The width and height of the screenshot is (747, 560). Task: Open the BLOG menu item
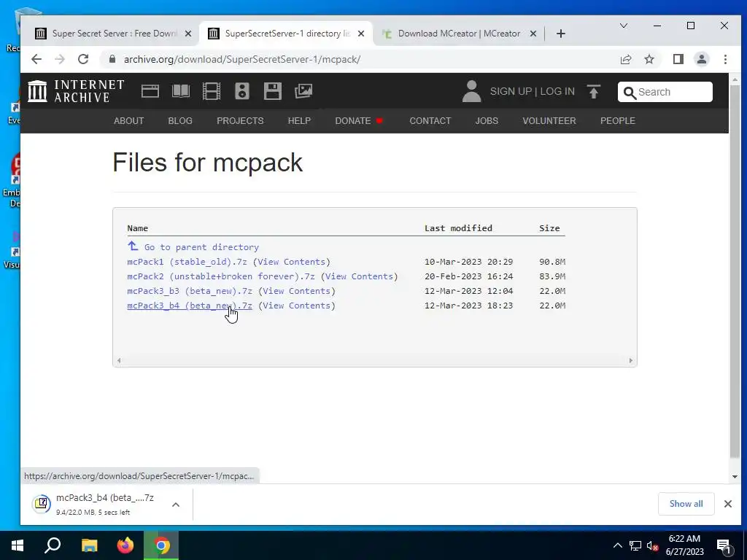[x=180, y=121]
